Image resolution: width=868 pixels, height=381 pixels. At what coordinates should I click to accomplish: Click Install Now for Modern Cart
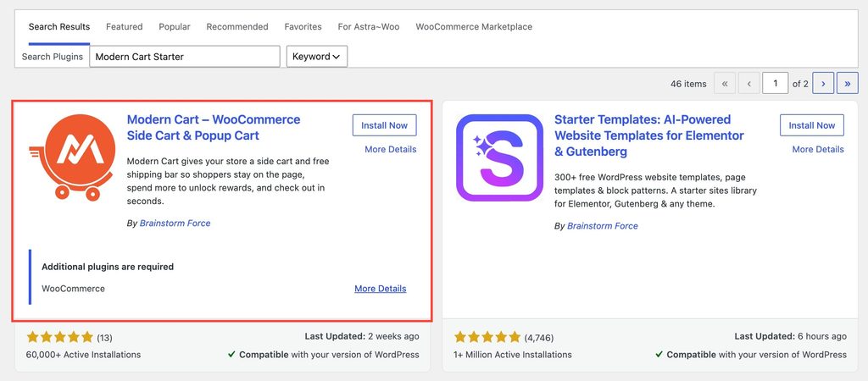coord(384,125)
